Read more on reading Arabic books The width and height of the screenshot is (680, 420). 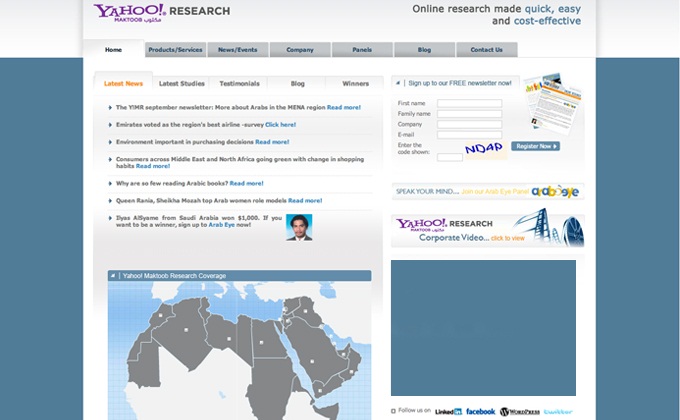(246, 184)
